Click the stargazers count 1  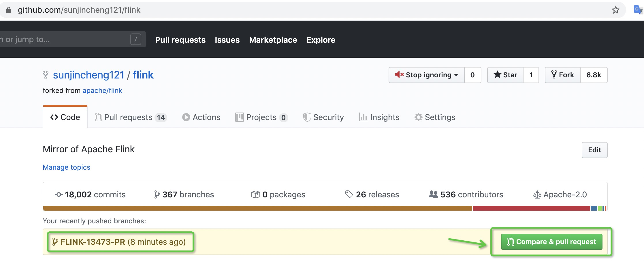pyautogui.click(x=531, y=75)
